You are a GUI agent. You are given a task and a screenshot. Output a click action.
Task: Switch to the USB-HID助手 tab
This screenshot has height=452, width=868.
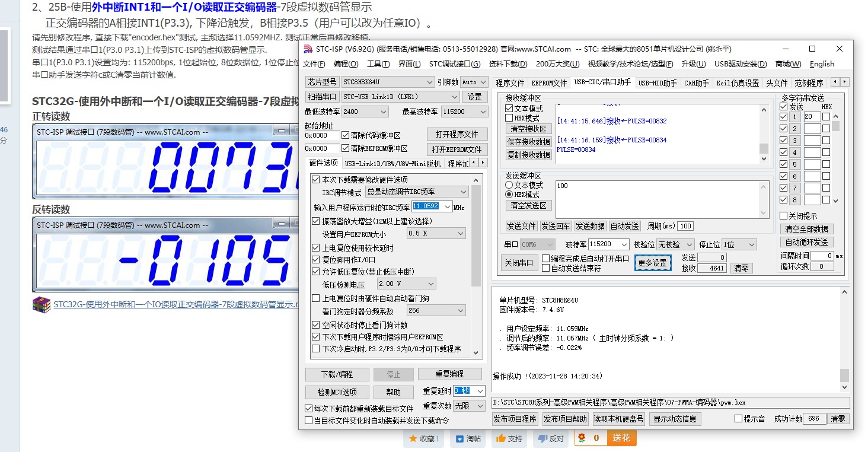pos(658,83)
